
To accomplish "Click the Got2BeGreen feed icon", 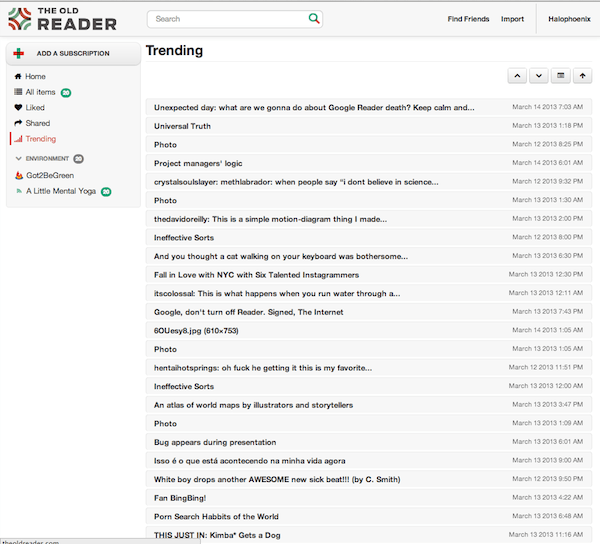I will 19,175.
